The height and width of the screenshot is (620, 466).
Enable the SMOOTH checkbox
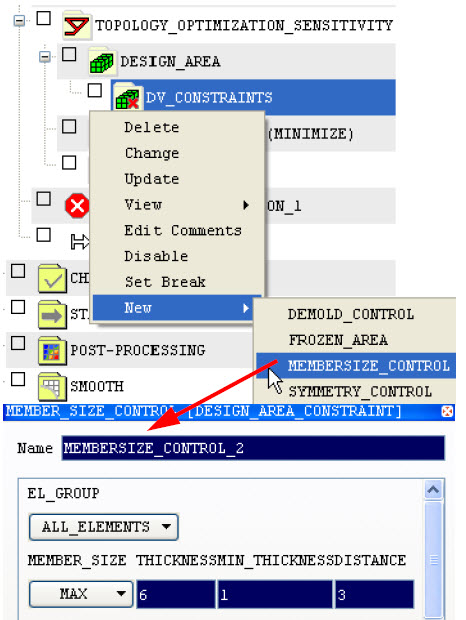pos(18,379)
